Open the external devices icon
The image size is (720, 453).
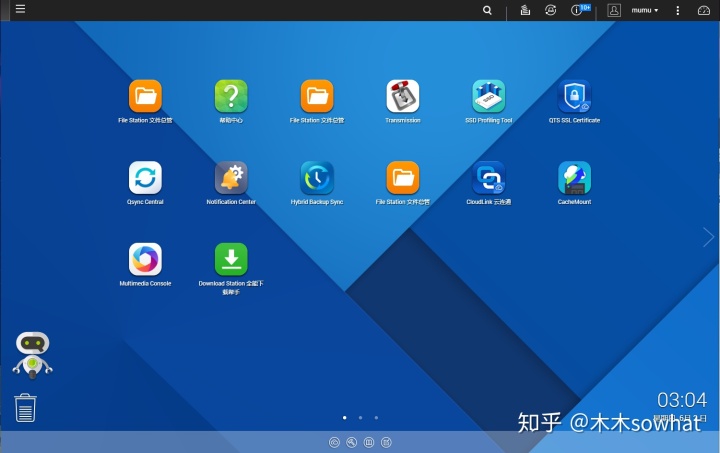(x=551, y=10)
